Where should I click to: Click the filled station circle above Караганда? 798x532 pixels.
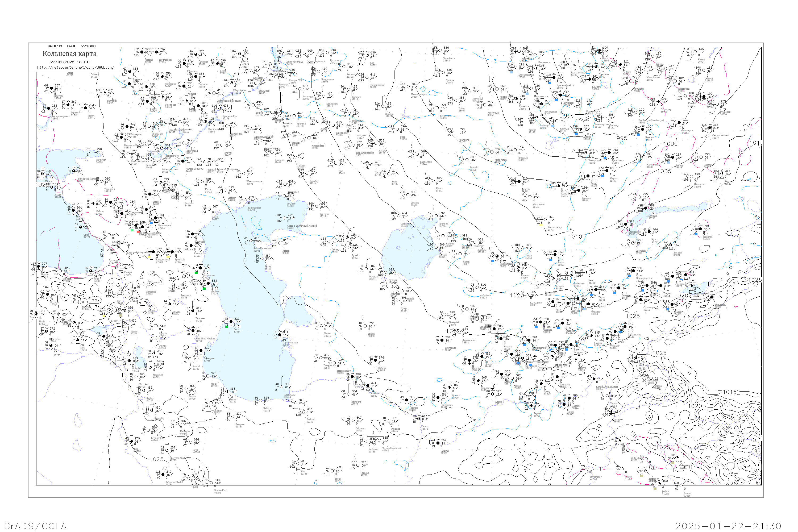click(609, 153)
